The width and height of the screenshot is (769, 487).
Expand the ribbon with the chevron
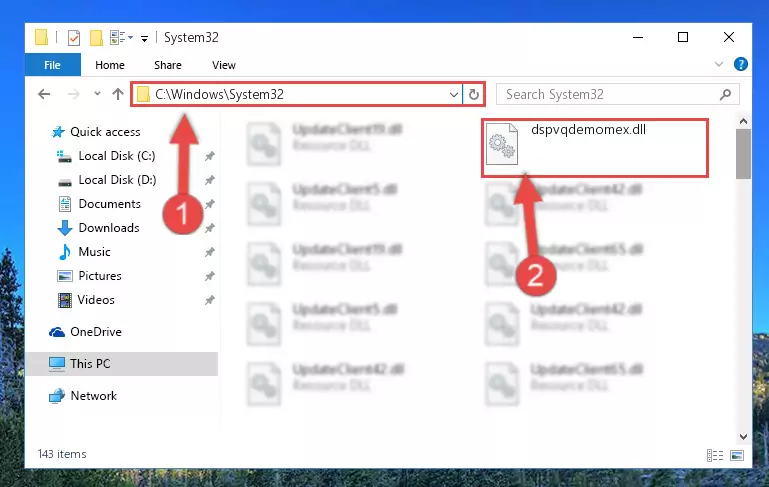click(x=718, y=64)
